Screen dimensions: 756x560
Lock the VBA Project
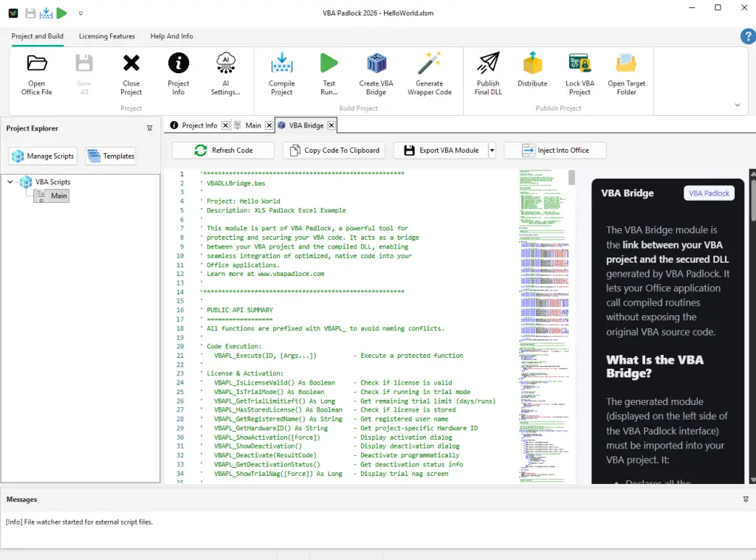click(580, 72)
